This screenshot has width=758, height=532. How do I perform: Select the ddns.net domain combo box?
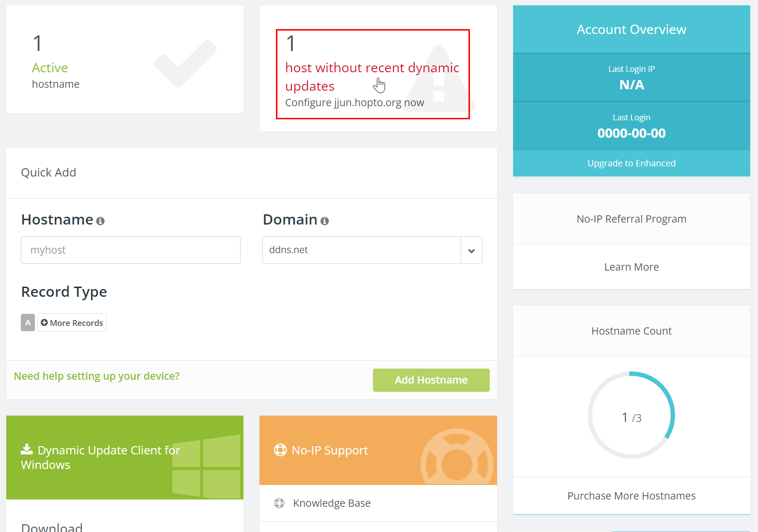pos(372,250)
